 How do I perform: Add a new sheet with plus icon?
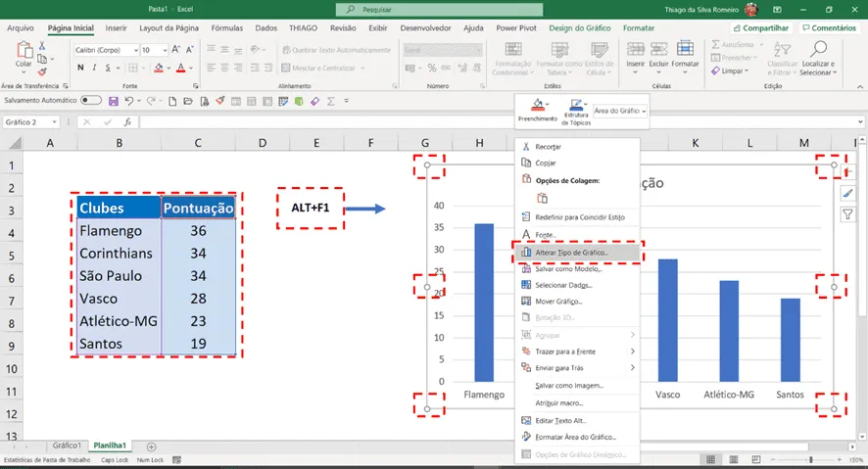(151, 446)
